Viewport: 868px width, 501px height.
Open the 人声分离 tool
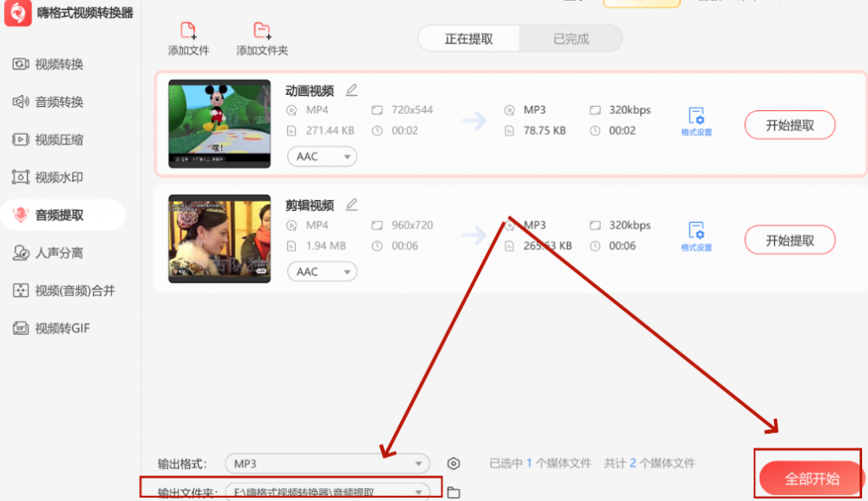point(51,253)
